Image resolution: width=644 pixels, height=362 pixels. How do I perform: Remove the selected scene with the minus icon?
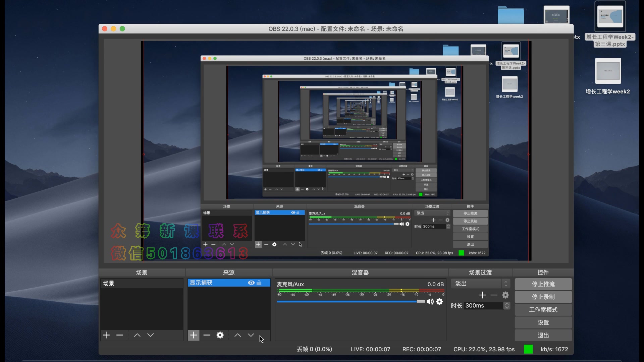click(x=119, y=335)
